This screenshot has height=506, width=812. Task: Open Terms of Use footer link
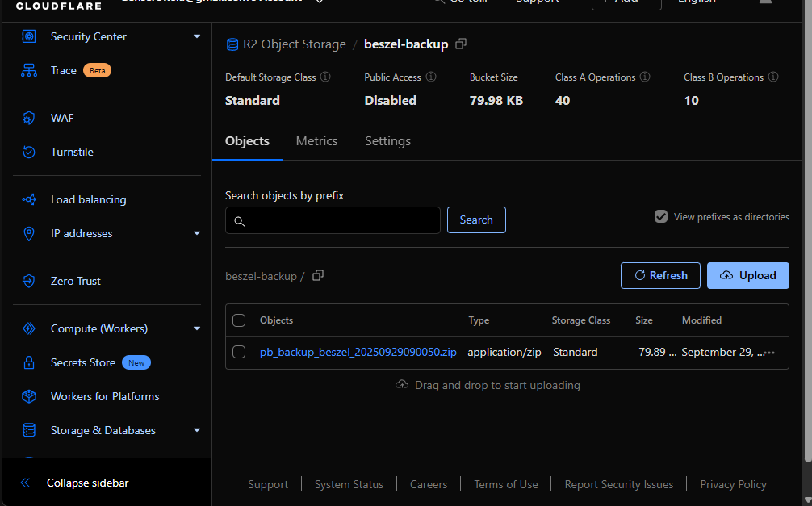click(506, 485)
